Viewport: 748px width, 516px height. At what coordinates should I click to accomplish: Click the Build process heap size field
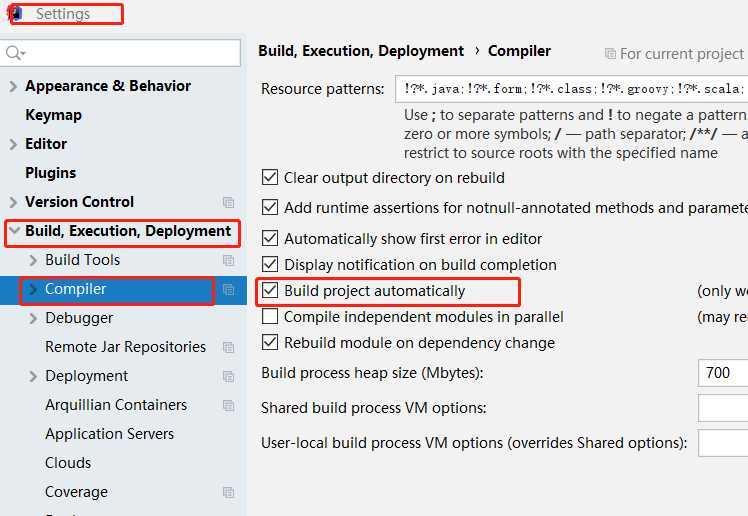coord(722,373)
